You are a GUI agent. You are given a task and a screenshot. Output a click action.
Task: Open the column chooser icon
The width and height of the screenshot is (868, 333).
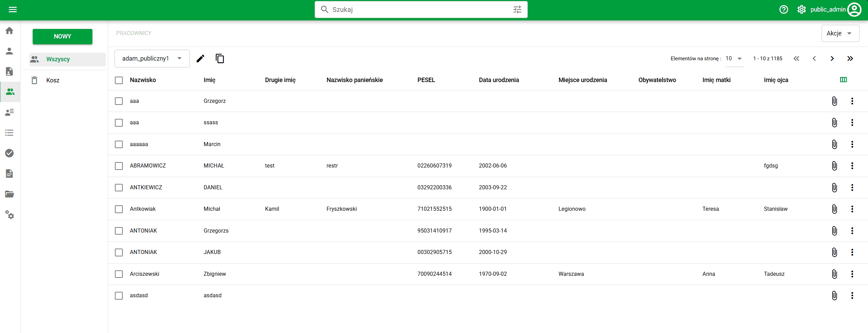click(843, 80)
